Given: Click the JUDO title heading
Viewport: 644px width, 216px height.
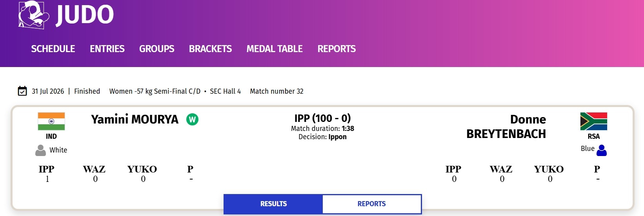Looking at the screenshot, I should click(85, 15).
